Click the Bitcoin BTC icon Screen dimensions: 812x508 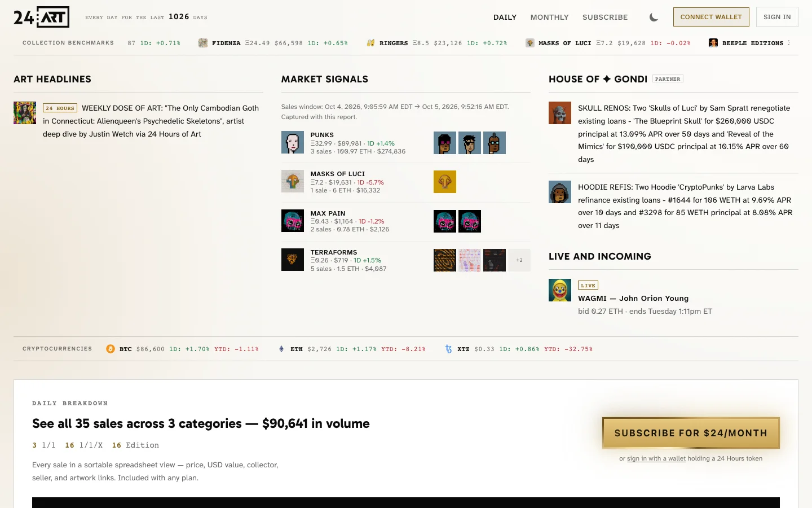point(111,349)
